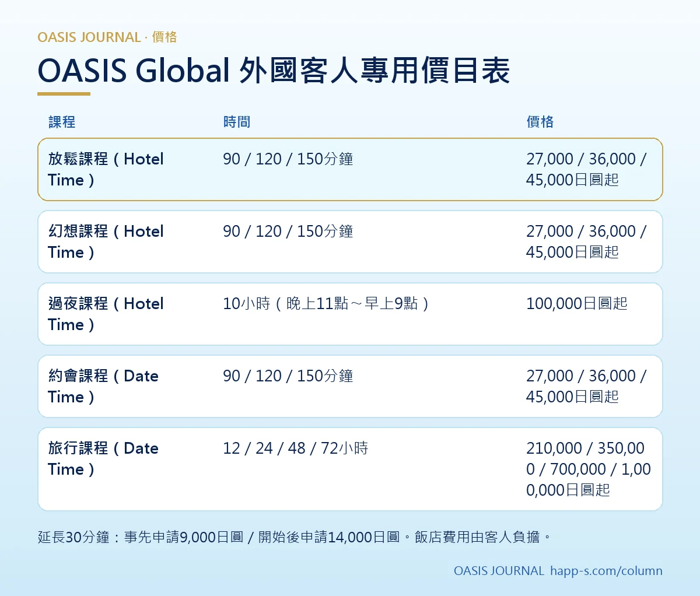700x596 pixels.
Task: Click the 約會課程 90 / 120 / 150分鐘 duration
Action: [288, 376]
